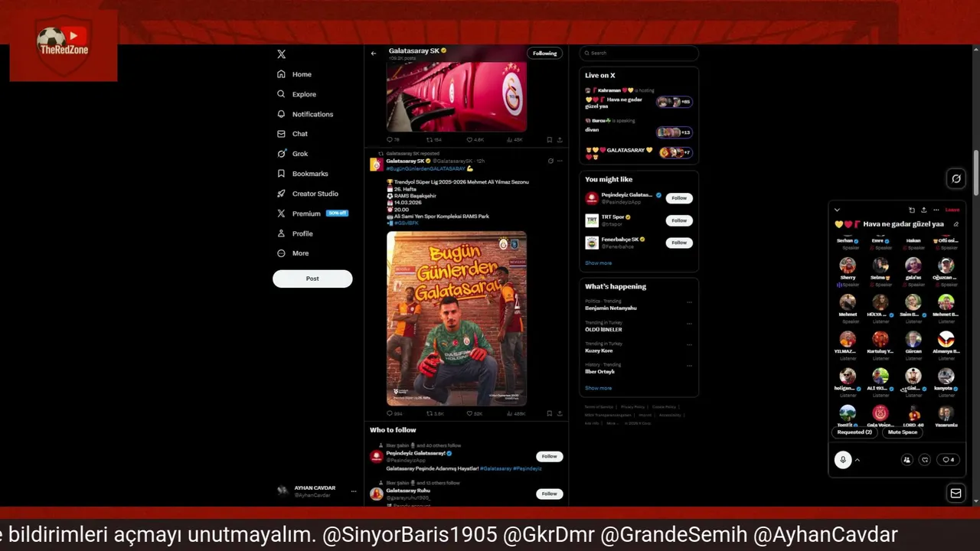Reply to the match day poster post
Image resolution: width=980 pixels, height=551 pixels.
click(x=394, y=413)
